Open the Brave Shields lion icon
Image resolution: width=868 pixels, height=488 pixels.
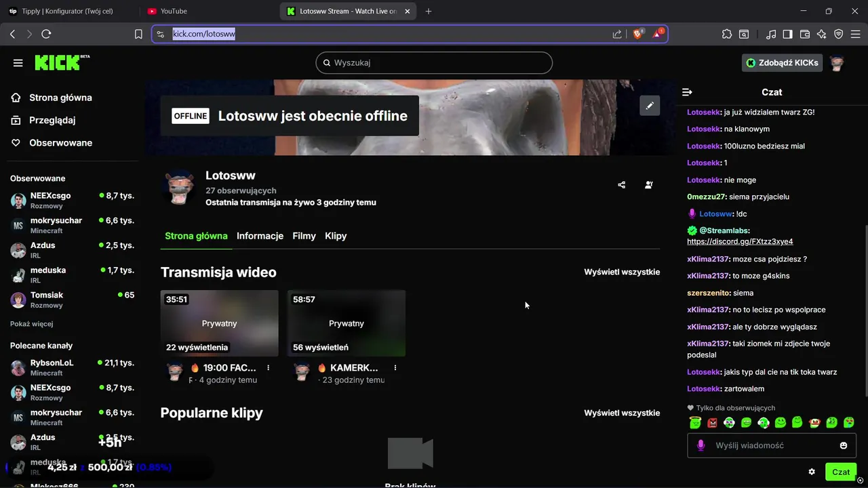637,34
